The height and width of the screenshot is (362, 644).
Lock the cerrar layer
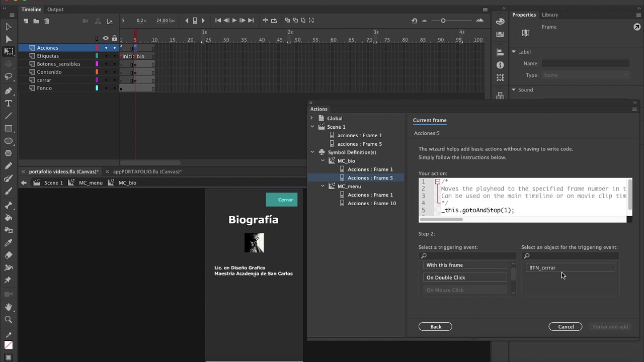pos(114,80)
